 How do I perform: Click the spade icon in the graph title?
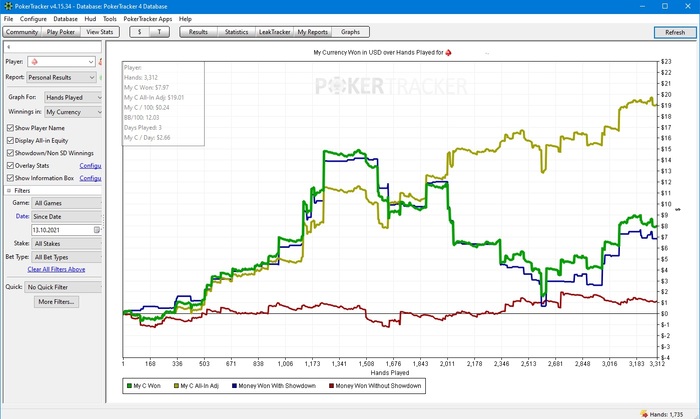448,53
